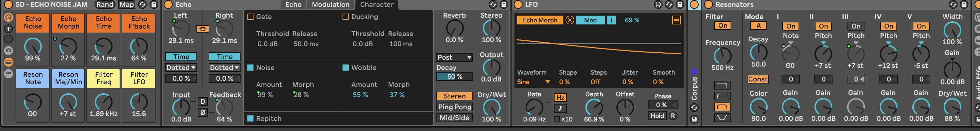Toggle the orange devices view icon in the rack

(x=8, y=62)
